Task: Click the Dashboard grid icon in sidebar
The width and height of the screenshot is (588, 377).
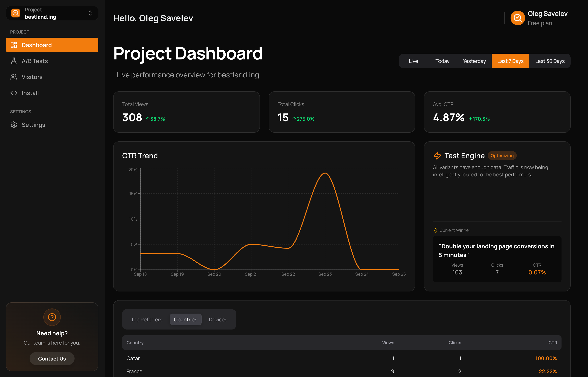Action: pyautogui.click(x=14, y=45)
